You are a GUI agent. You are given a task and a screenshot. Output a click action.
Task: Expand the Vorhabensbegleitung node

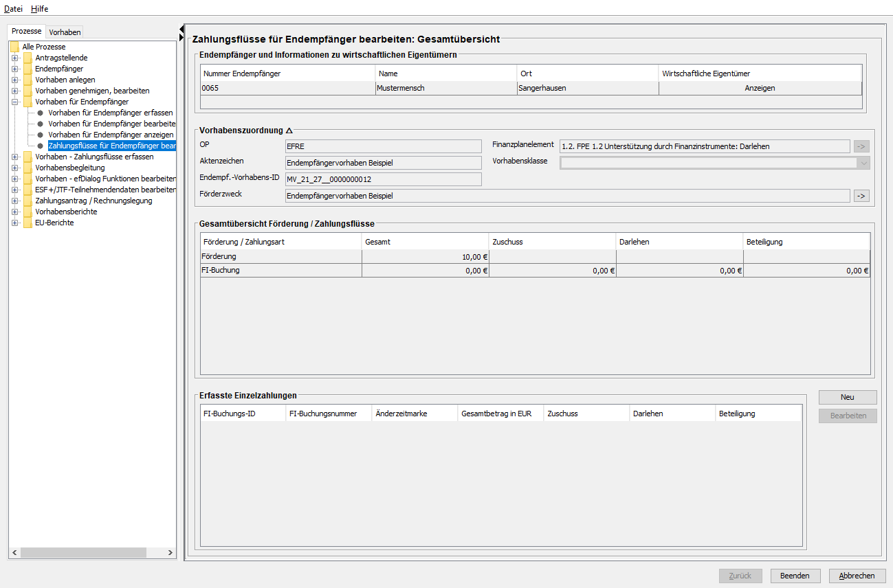point(15,168)
